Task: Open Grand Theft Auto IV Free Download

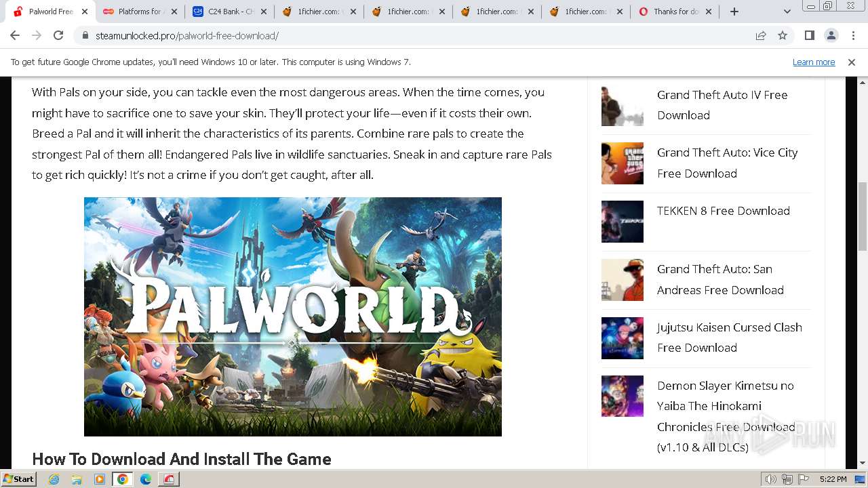Action: point(722,105)
